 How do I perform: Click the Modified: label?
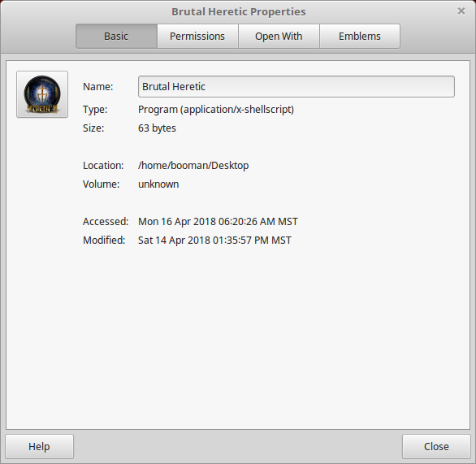[x=104, y=241]
